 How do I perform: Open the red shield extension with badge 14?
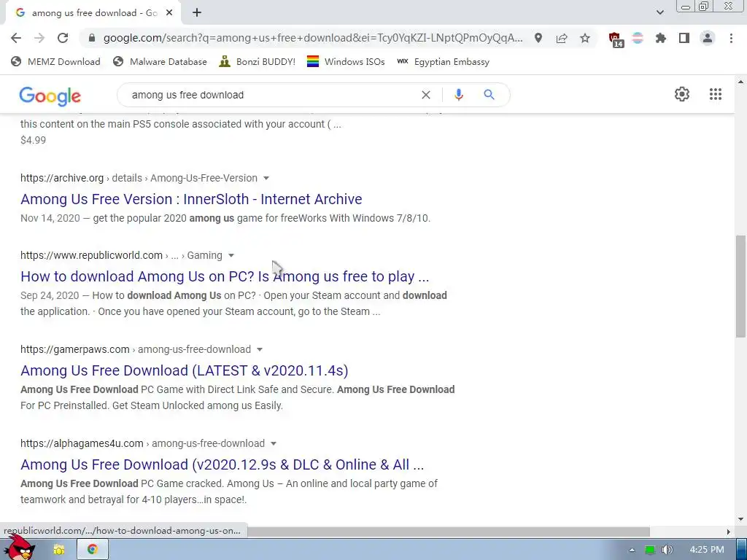[x=616, y=39]
